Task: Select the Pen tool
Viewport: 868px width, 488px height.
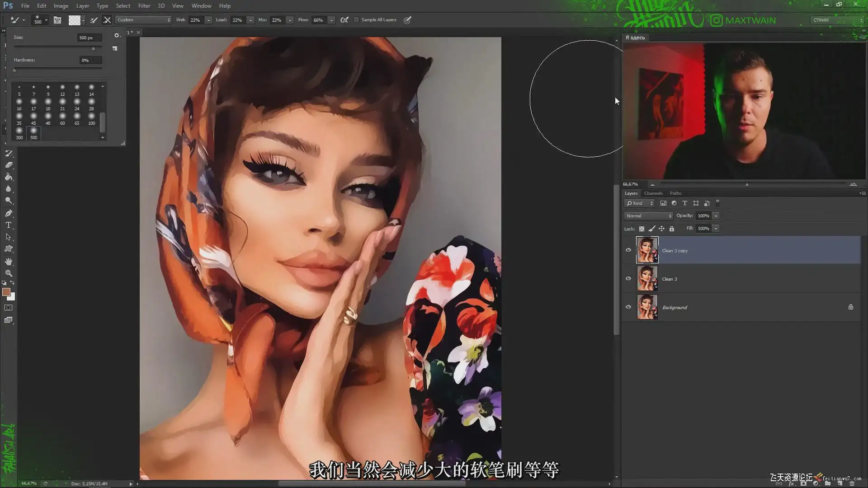Action: tap(9, 213)
